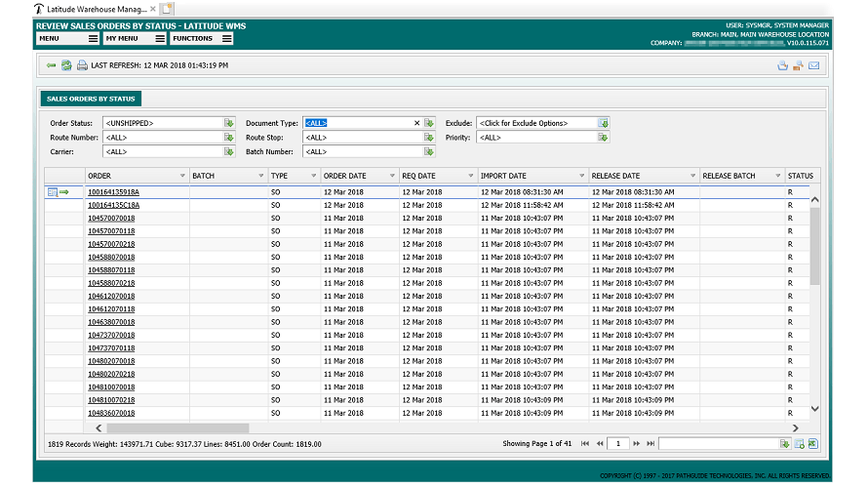Filter the ORDER DATE column
Screen dimensions: 868x488
(392, 176)
